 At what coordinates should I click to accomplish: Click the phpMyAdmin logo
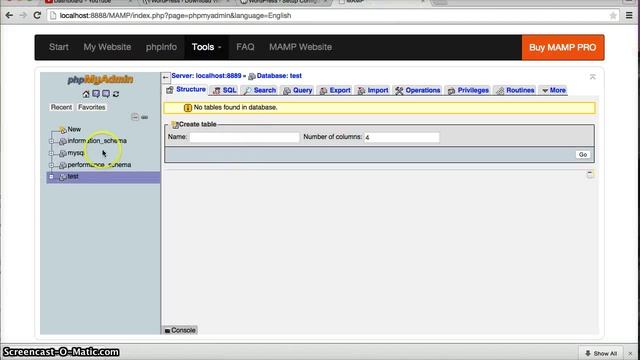[x=100, y=79]
